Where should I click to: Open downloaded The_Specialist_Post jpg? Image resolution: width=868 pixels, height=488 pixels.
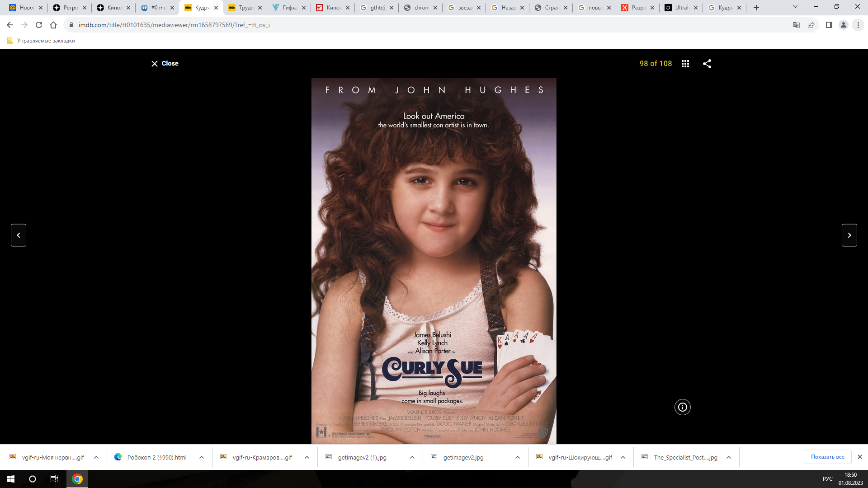click(680, 457)
